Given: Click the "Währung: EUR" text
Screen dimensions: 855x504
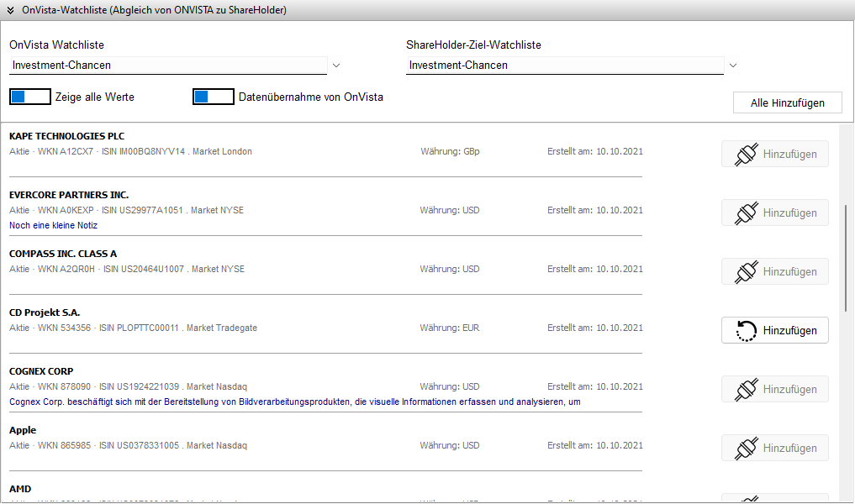Looking at the screenshot, I should 449,328.
